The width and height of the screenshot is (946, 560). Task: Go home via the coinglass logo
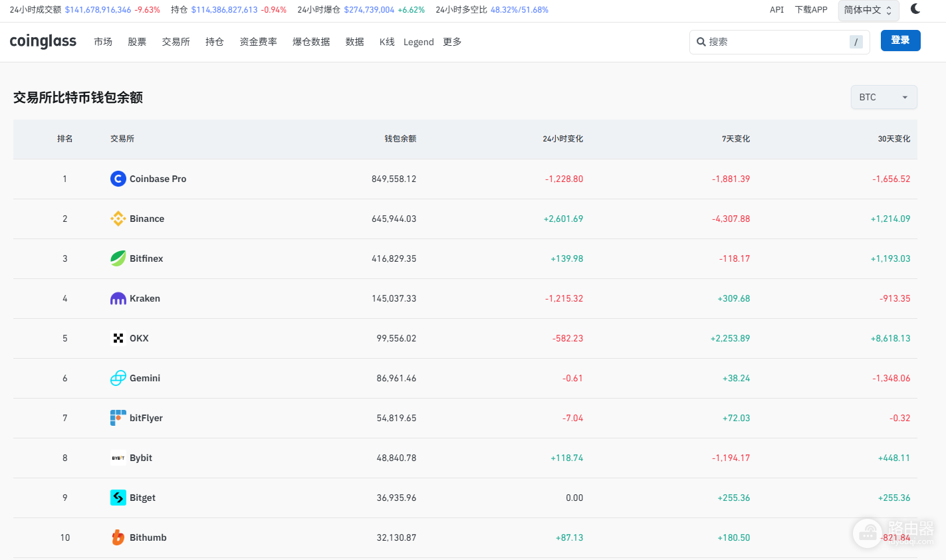click(43, 41)
